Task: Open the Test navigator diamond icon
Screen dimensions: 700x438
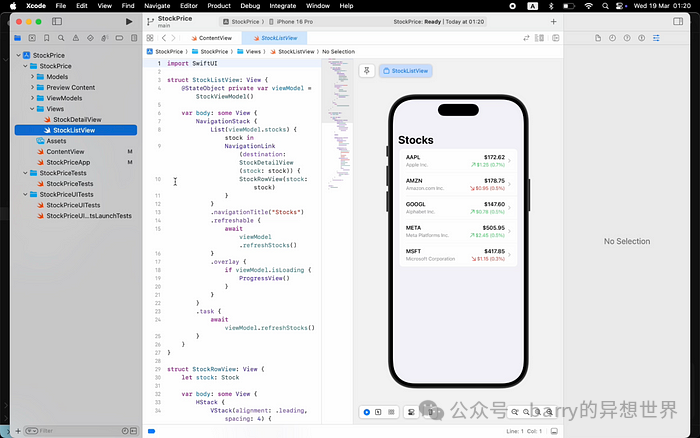Action: point(90,38)
